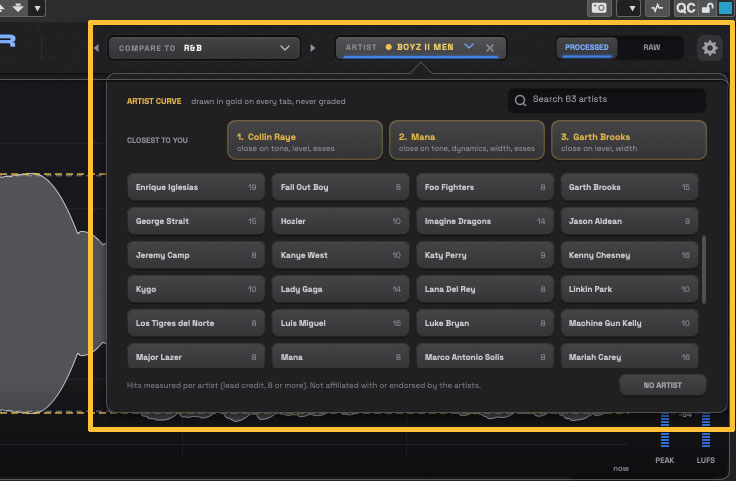Choose Fall Out Boy artist
Image resolution: width=736 pixels, height=481 pixels.
click(x=340, y=187)
